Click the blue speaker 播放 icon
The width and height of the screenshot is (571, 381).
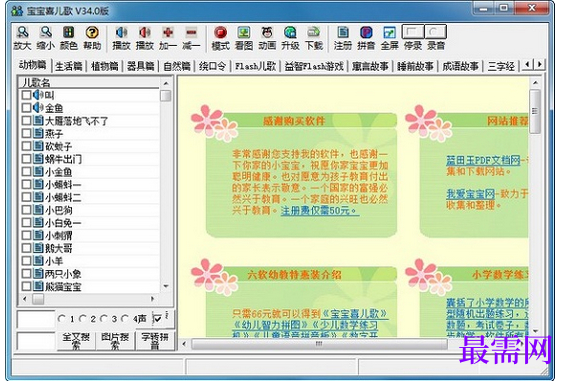pyautogui.click(x=121, y=33)
